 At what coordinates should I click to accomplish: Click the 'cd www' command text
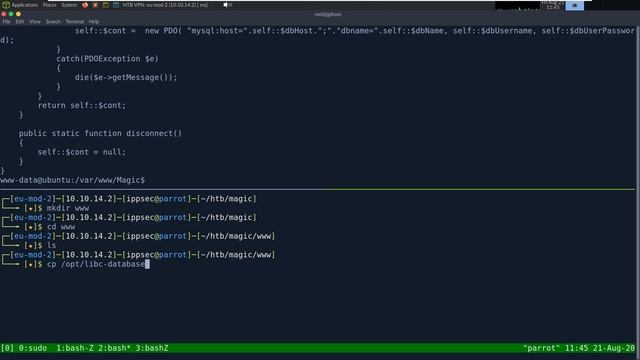click(61, 227)
